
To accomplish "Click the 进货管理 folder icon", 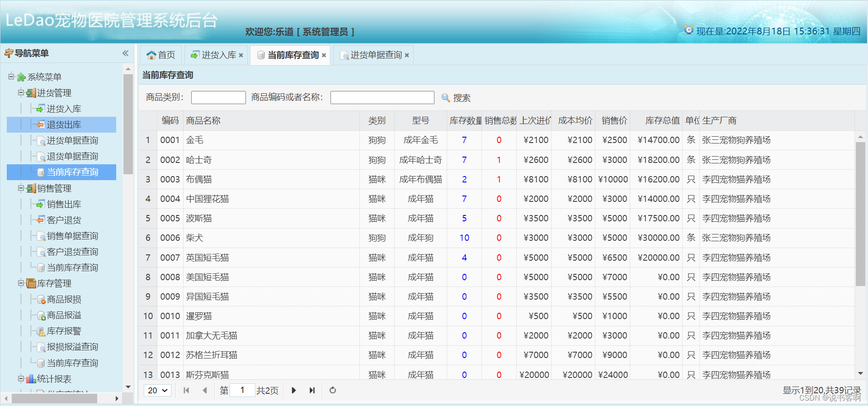I will click(x=31, y=93).
